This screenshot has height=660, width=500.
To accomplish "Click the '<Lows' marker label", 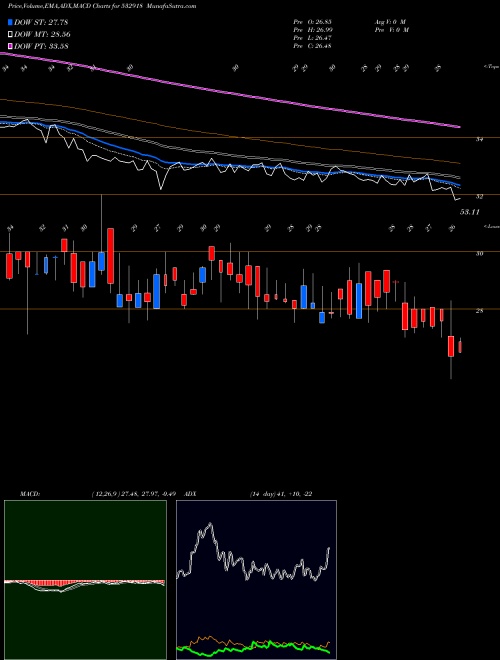I will [491, 226].
